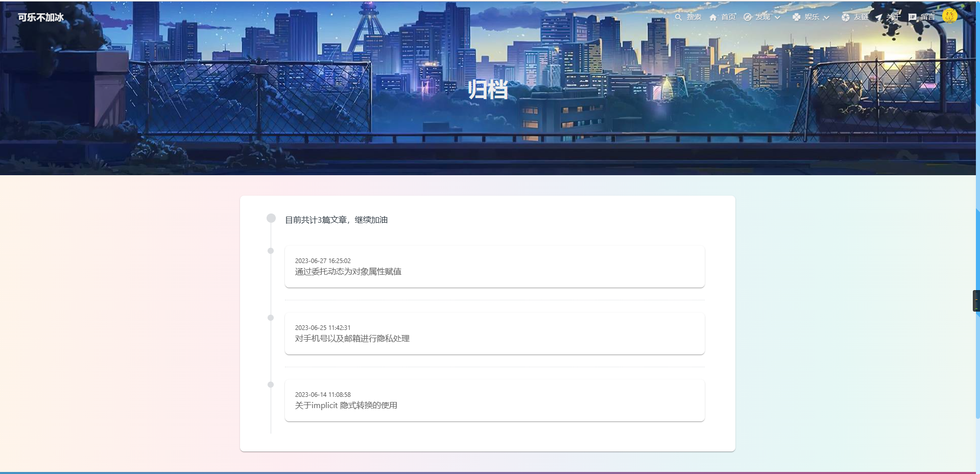This screenshot has width=980, height=474.
Task: Click the 归档 page heading
Action: [488, 90]
